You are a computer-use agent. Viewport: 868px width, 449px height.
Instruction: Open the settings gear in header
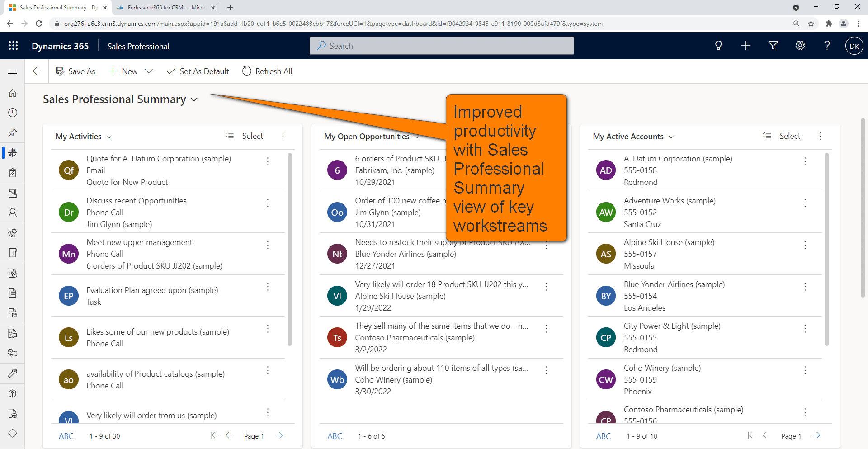coord(800,46)
